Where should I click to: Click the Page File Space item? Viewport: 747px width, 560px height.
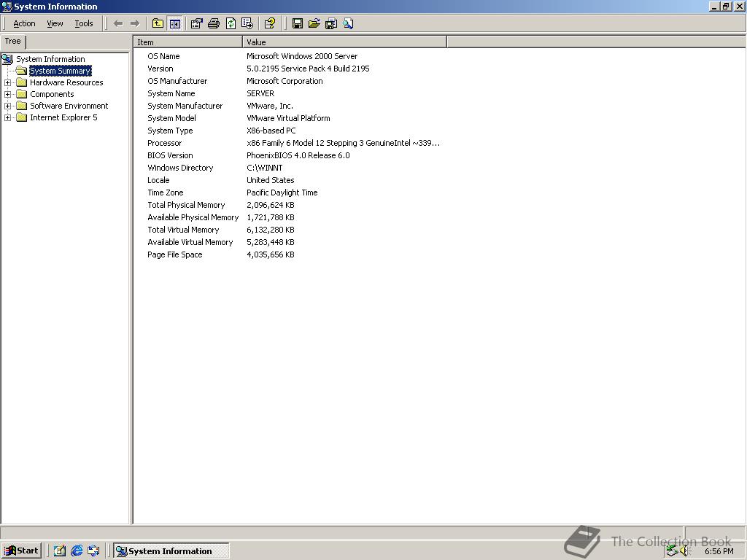tap(175, 254)
